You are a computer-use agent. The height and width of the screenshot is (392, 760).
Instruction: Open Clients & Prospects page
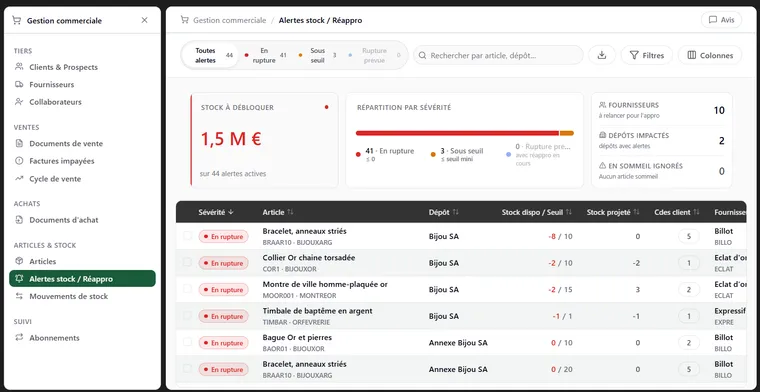(63, 67)
